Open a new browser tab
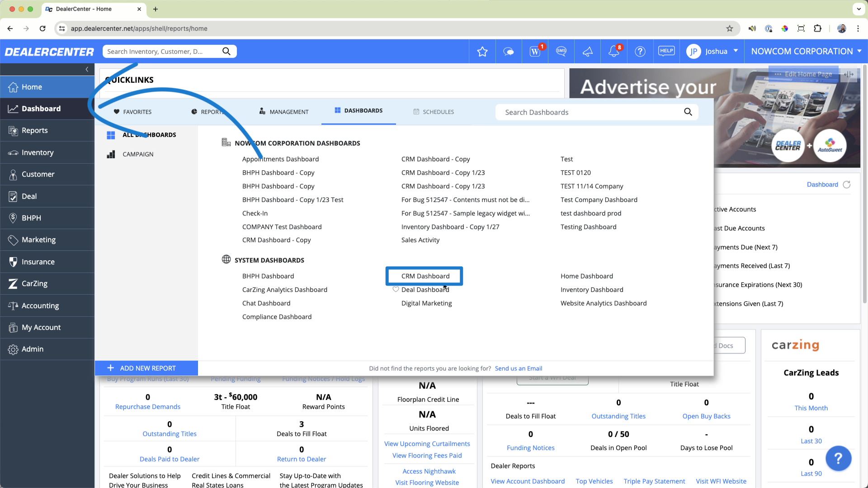This screenshot has height=488, width=868. [156, 9]
